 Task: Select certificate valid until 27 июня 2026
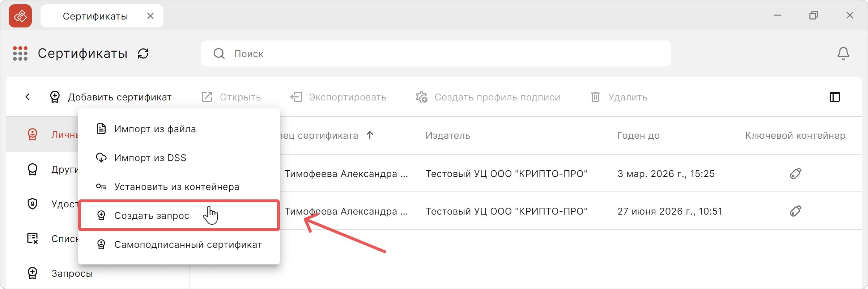tap(571, 211)
